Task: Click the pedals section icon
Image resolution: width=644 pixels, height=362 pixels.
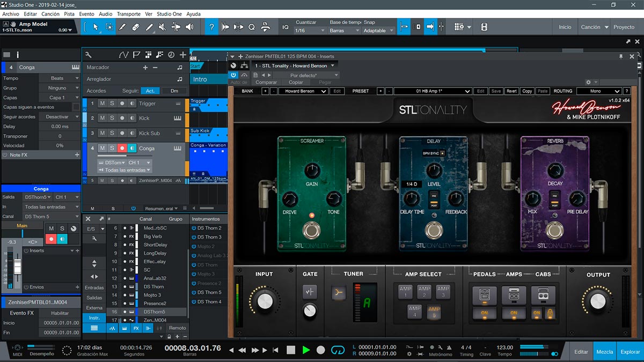Action: [x=485, y=295]
